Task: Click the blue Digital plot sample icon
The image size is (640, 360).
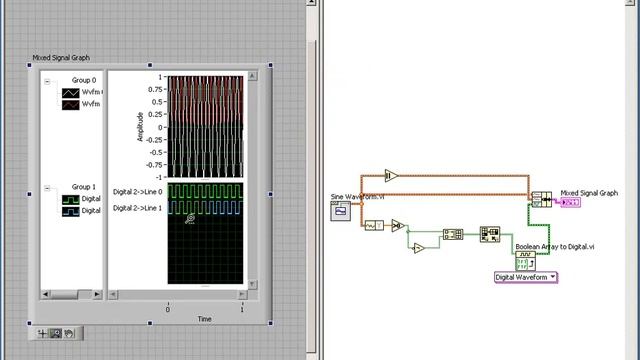Action: coord(71,211)
